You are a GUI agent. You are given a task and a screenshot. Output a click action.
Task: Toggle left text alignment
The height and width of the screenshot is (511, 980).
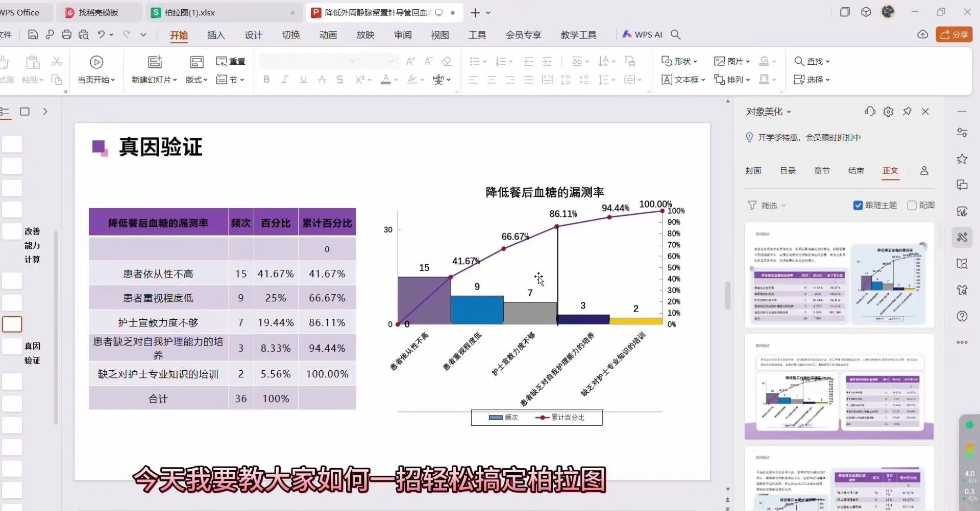click(x=474, y=80)
